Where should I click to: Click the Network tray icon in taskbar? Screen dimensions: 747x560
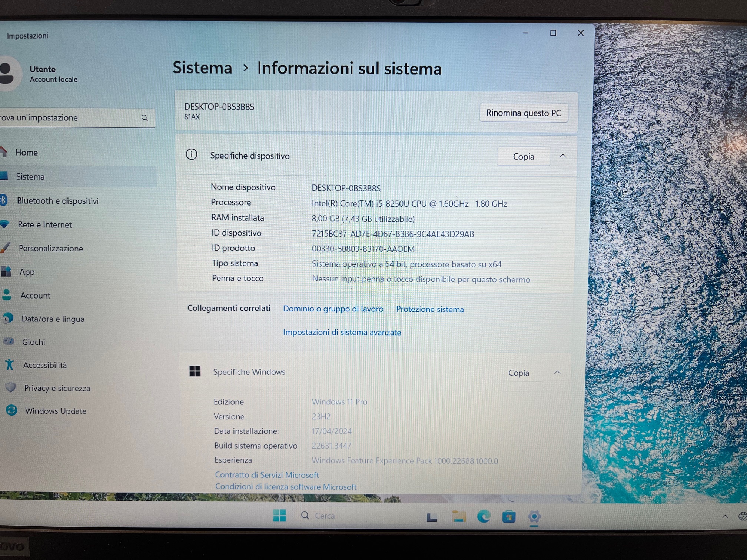click(x=743, y=516)
